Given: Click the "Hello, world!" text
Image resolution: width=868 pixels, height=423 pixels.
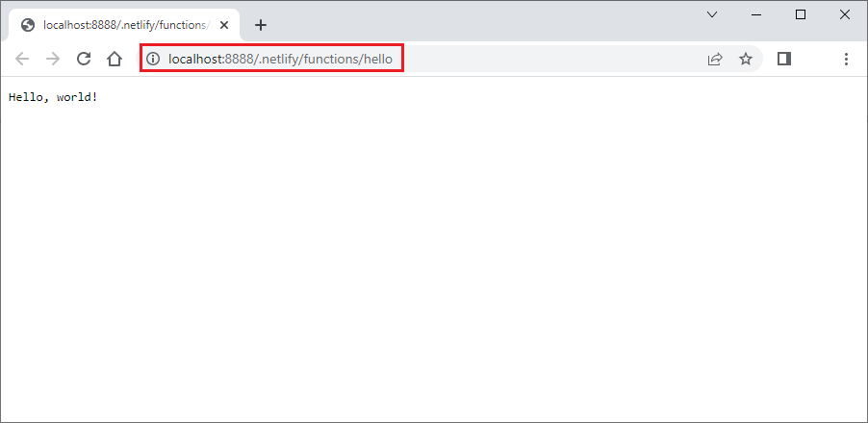Looking at the screenshot, I should (x=53, y=97).
